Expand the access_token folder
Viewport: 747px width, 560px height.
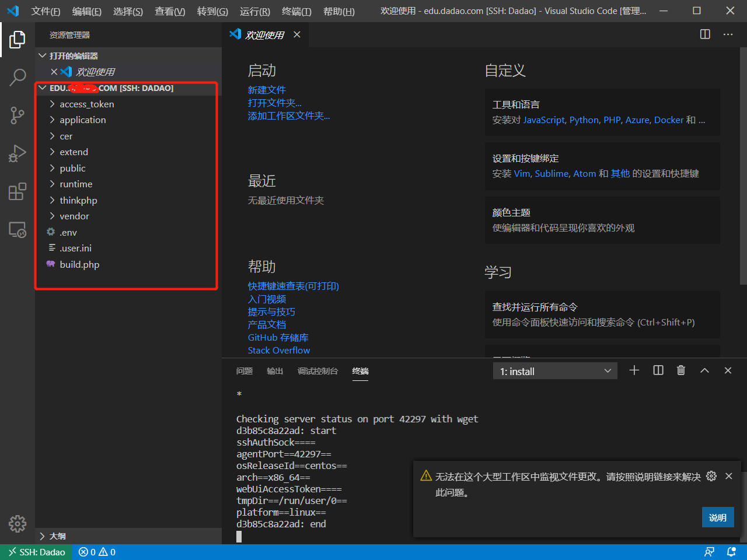tap(128, 104)
